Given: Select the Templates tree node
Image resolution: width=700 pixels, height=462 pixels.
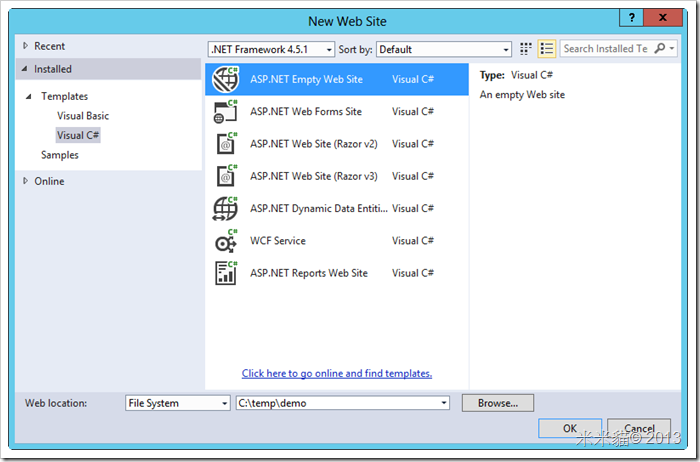Looking at the screenshot, I should pyautogui.click(x=64, y=96).
